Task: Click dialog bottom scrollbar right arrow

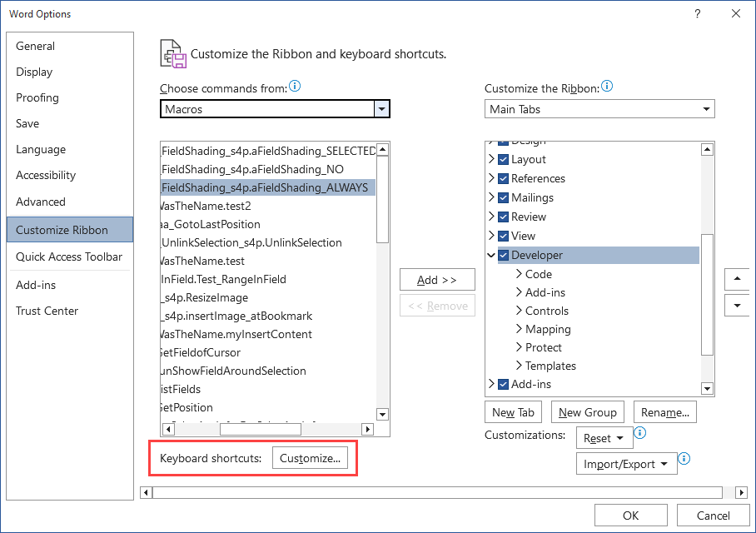Action: tap(742, 492)
